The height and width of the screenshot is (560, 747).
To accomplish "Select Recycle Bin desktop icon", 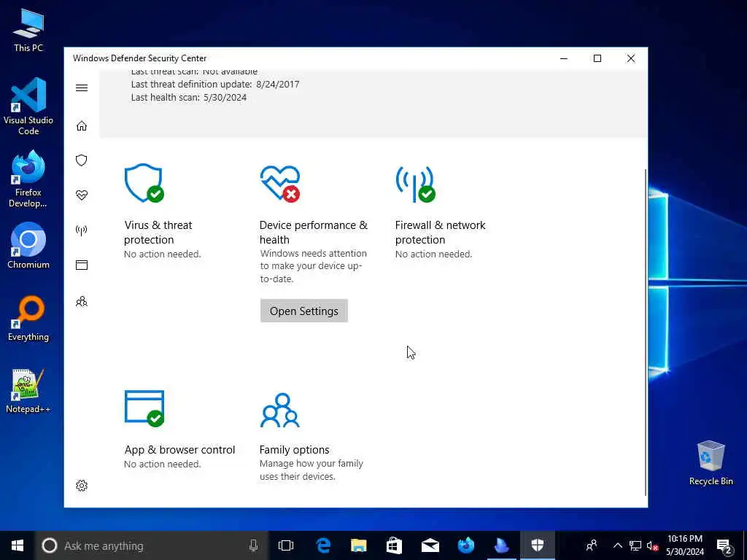I will click(711, 463).
